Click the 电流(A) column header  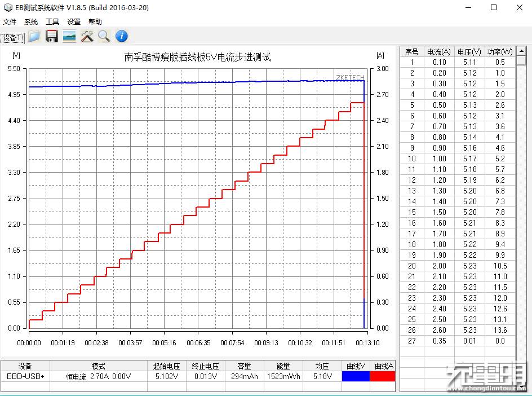(438, 52)
